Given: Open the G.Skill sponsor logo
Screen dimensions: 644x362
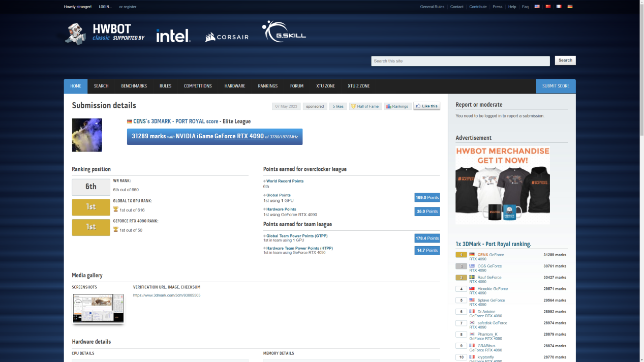Looking at the screenshot, I should pyautogui.click(x=284, y=32).
